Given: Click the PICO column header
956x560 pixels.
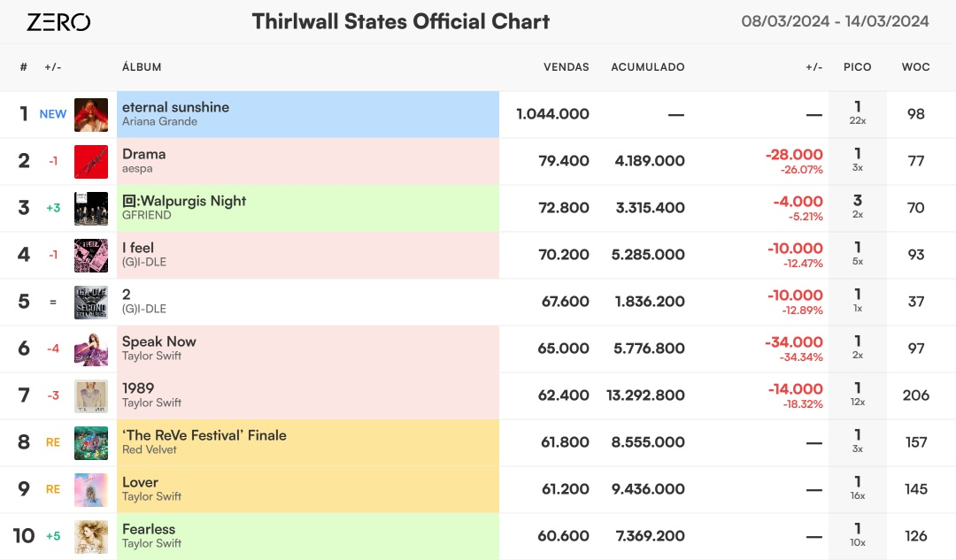Looking at the screenshot, I should point(857,67).
